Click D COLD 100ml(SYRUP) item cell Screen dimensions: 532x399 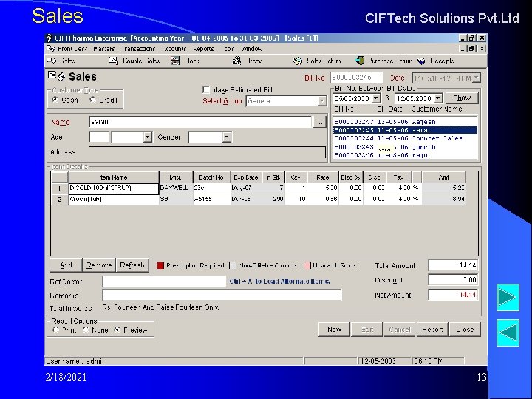point(114,188)
